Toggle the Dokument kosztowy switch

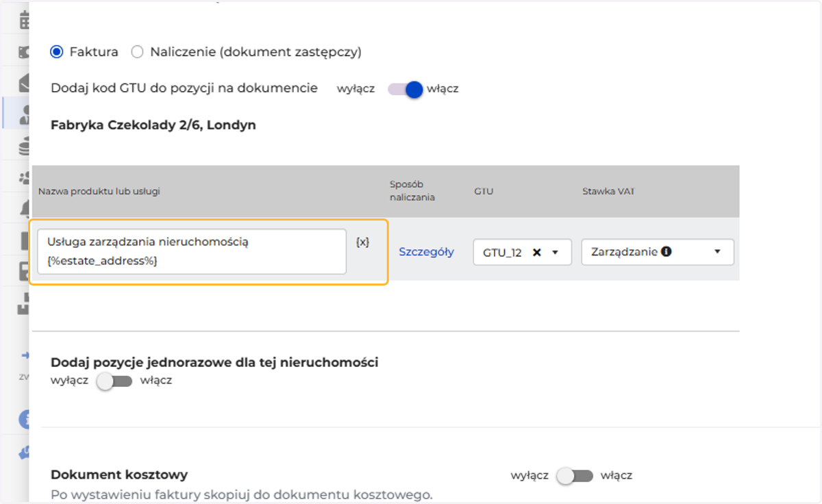(x=575, y=475)
